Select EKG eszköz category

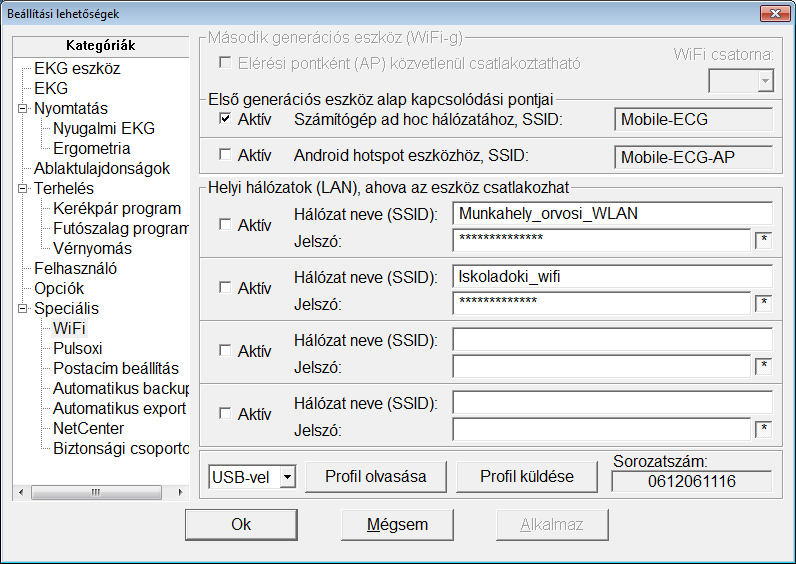coord(77,68)
